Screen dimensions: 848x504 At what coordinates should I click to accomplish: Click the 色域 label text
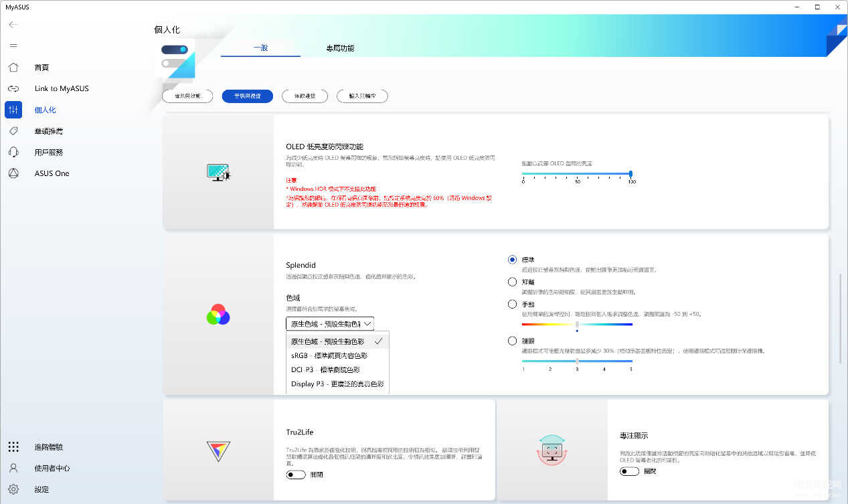point(293,297)
